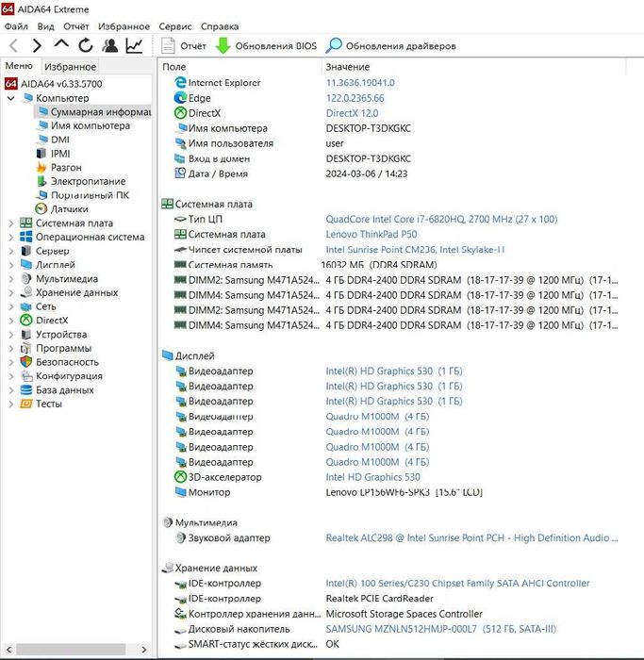The image size is (644, 660).
Task: Open the SAMSUNG MZNLN512HMJP-000L7 drive link
Action: [x=440, y=629]
